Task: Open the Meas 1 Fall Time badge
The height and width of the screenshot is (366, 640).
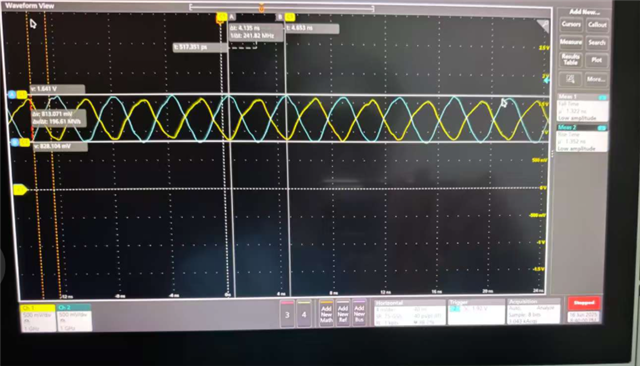Action: [582, 107]
